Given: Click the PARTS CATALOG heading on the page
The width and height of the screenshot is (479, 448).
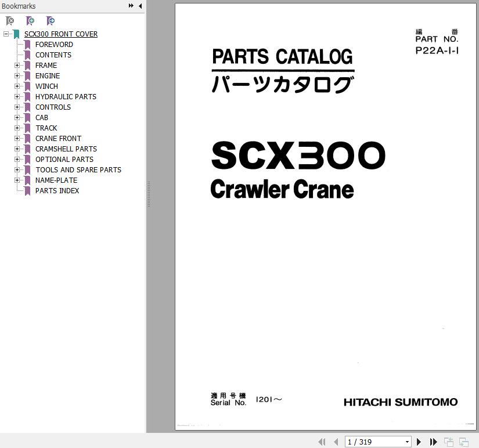Looking at the screenshot, I should coord(283,56).
